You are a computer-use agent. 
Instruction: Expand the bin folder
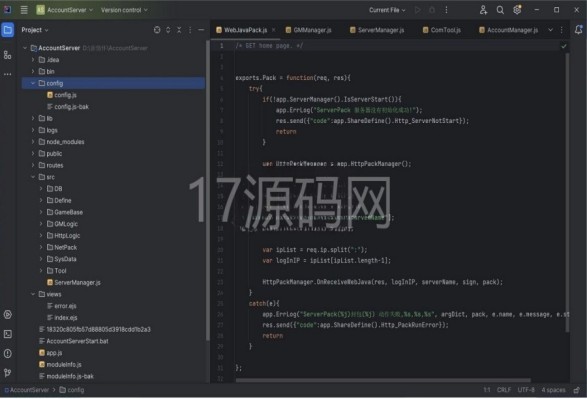pos(33,71)
